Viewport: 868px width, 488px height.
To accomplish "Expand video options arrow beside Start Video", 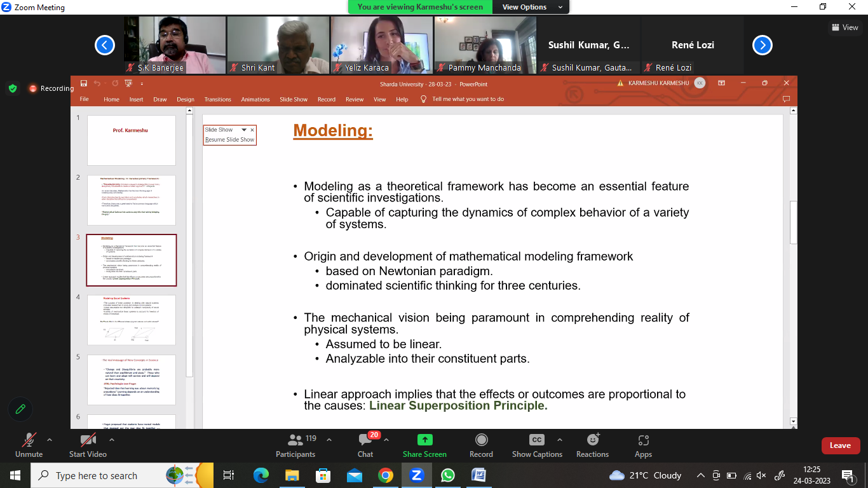I will tap(112, 439).
